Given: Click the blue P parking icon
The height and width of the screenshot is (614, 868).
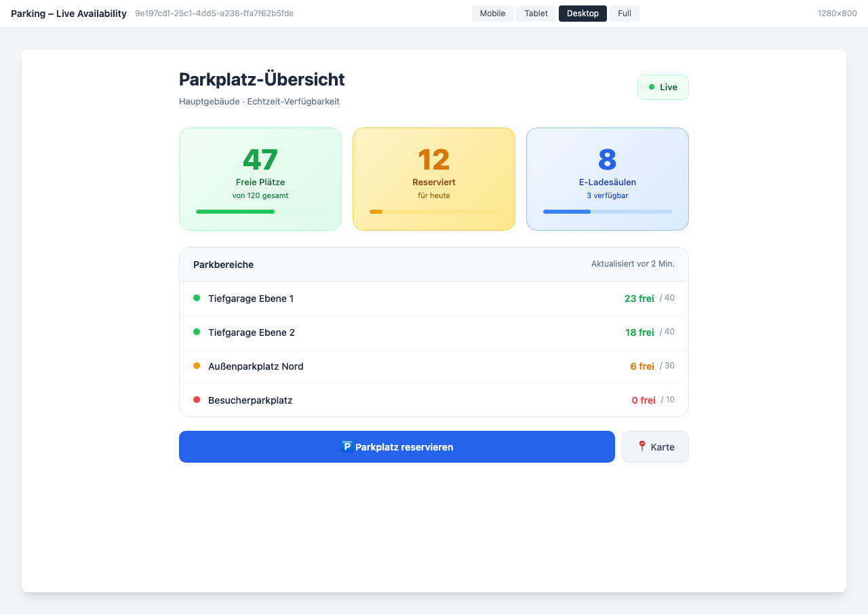Looking at the screenshot, I should [x=347, y=446].
